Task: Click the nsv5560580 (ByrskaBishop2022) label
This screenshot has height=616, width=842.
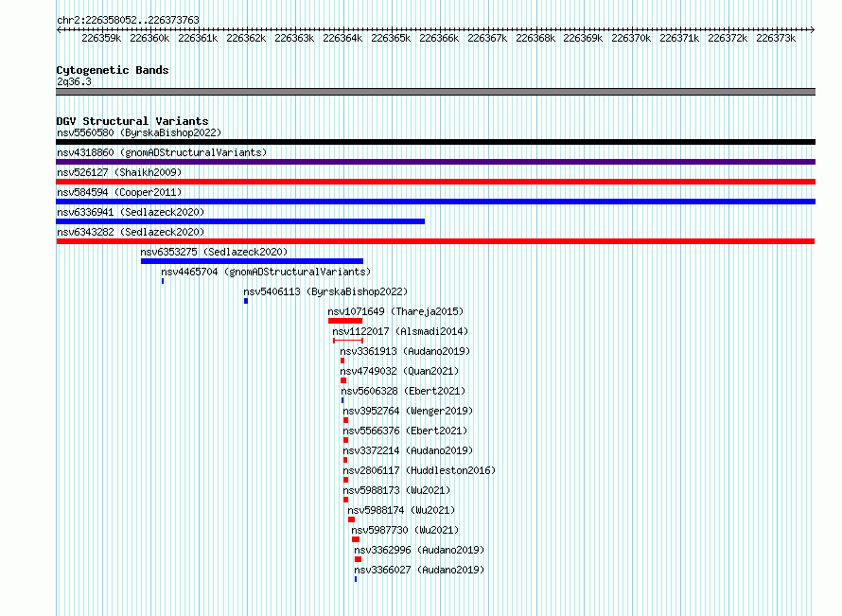Action: 139,132
